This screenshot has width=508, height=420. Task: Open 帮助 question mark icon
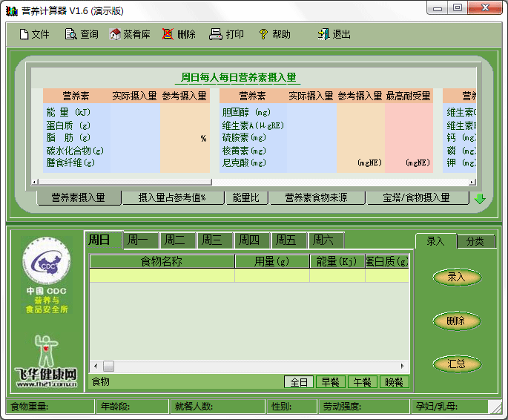[263, 34]
